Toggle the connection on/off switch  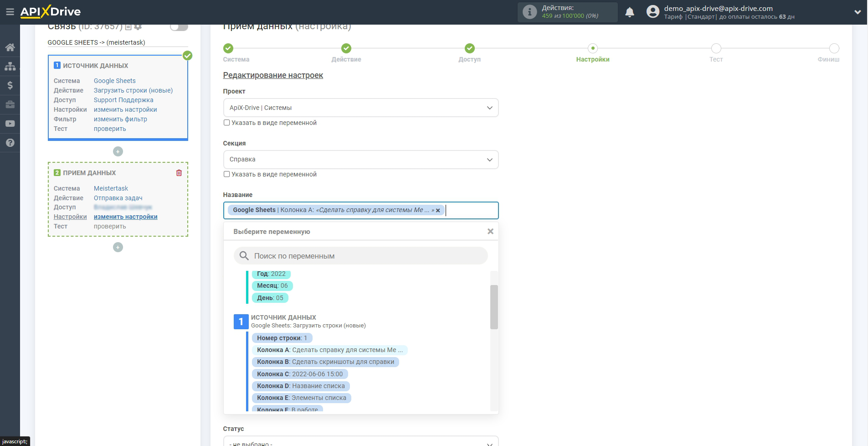pyautogui.click(x=179, y=26)
